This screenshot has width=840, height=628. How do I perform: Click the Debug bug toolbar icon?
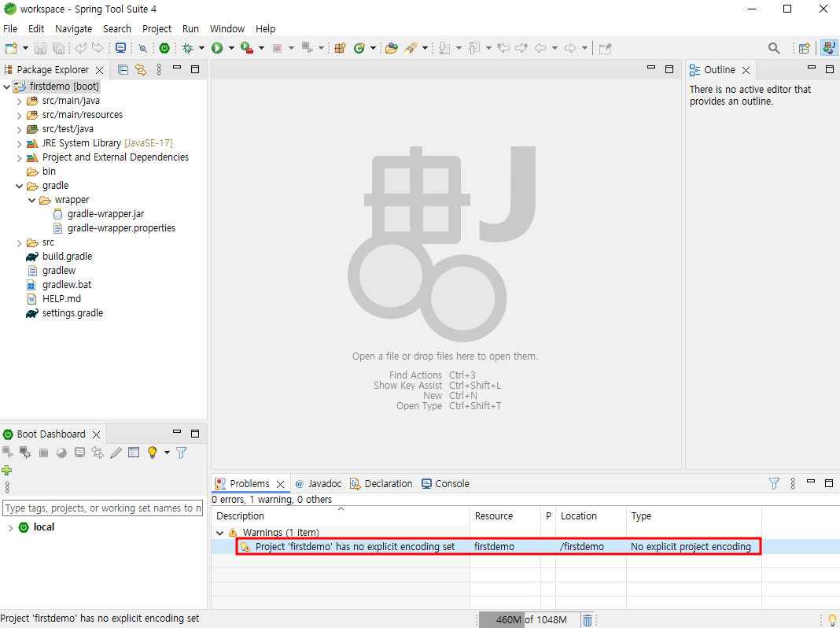point(187,48)
